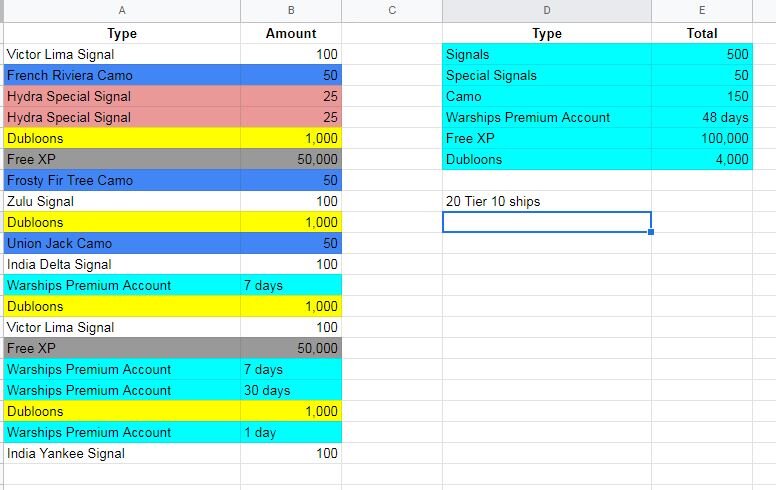Click the Frosty Fir Tree Camo cell
This screenshot has width=776, height=490.
(121, 180)
